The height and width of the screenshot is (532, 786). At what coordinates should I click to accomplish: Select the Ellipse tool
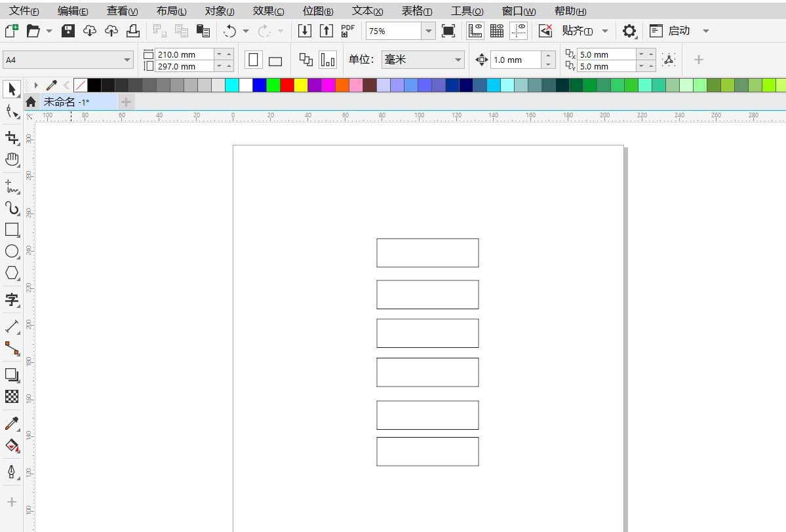coord(12,252)
